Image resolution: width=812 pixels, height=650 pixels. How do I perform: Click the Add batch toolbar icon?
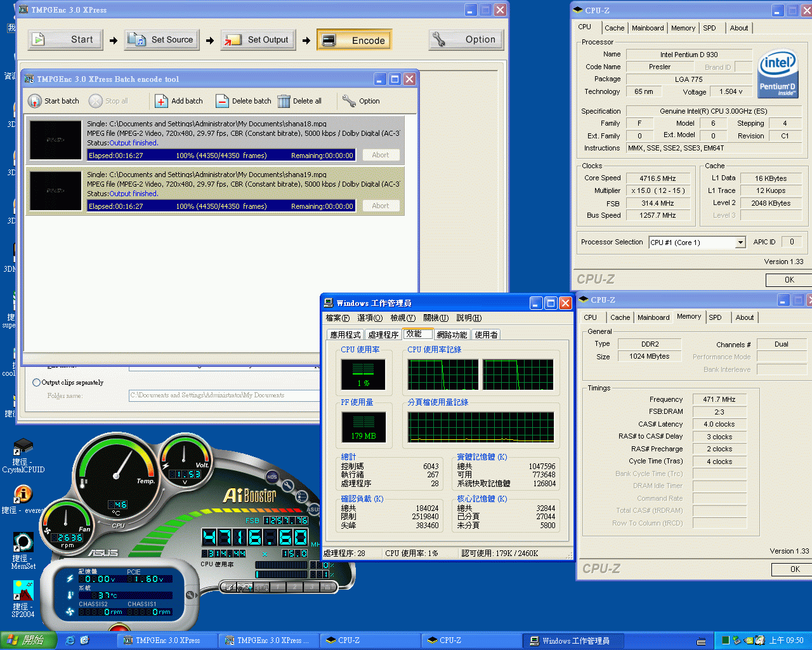[x=161, y=101]
